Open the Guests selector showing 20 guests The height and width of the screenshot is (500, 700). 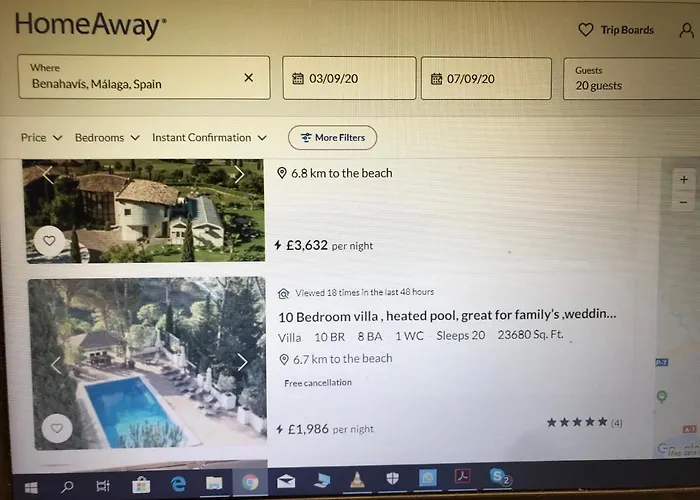click(x=631, y=78)
